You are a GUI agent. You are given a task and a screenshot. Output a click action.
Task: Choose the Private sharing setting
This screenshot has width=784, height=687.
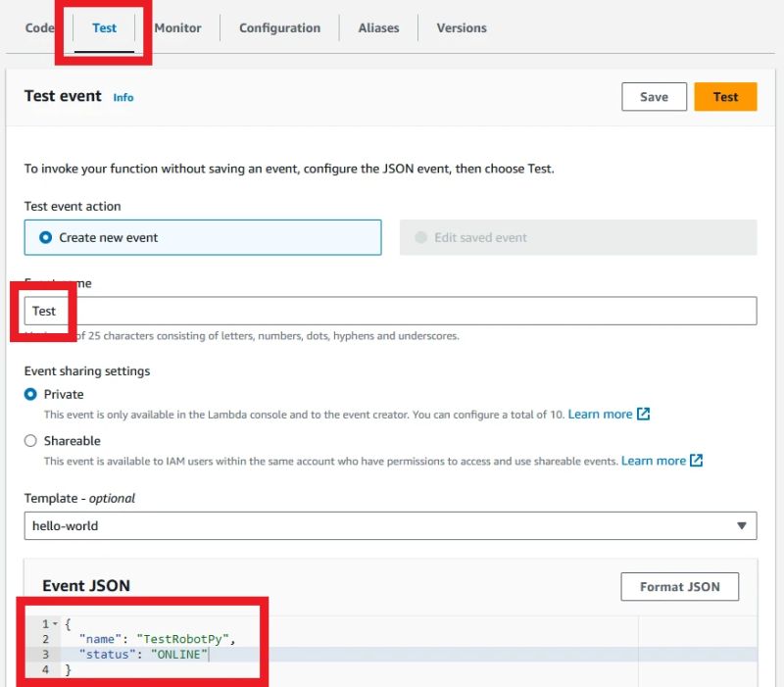tap(30, 395)
